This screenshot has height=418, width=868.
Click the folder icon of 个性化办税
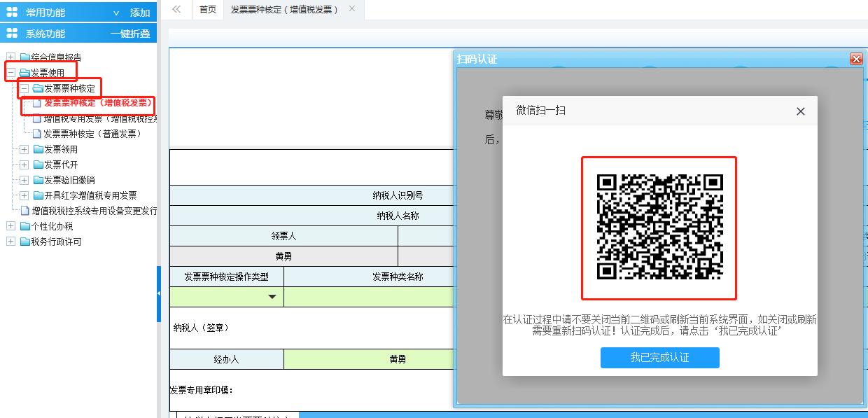26,225
